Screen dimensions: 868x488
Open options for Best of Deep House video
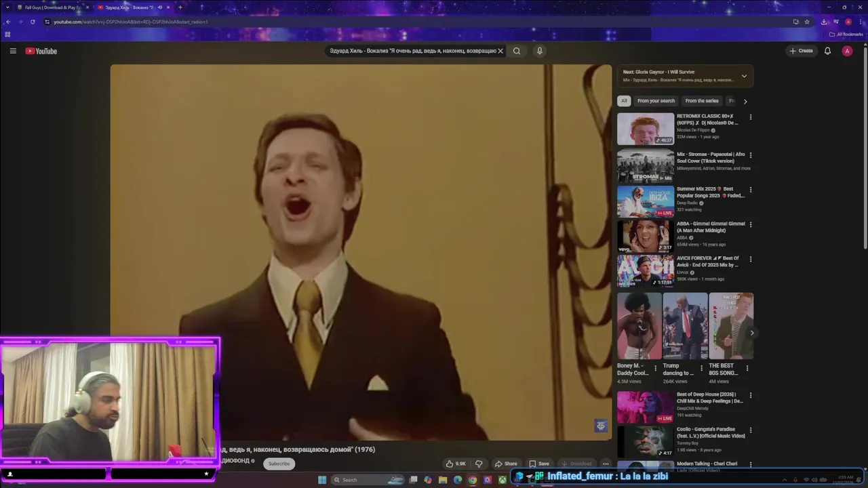(x=750, y=395)
